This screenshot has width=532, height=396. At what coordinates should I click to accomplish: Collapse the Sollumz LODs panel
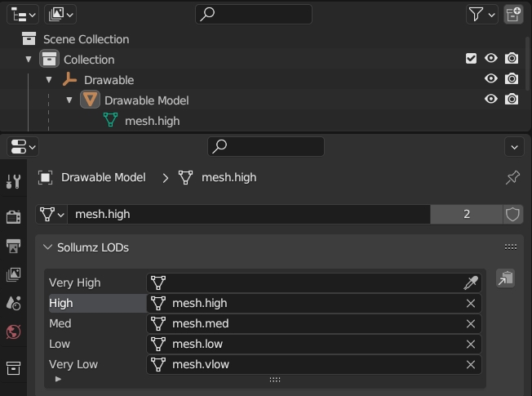[x=47, y=247]
